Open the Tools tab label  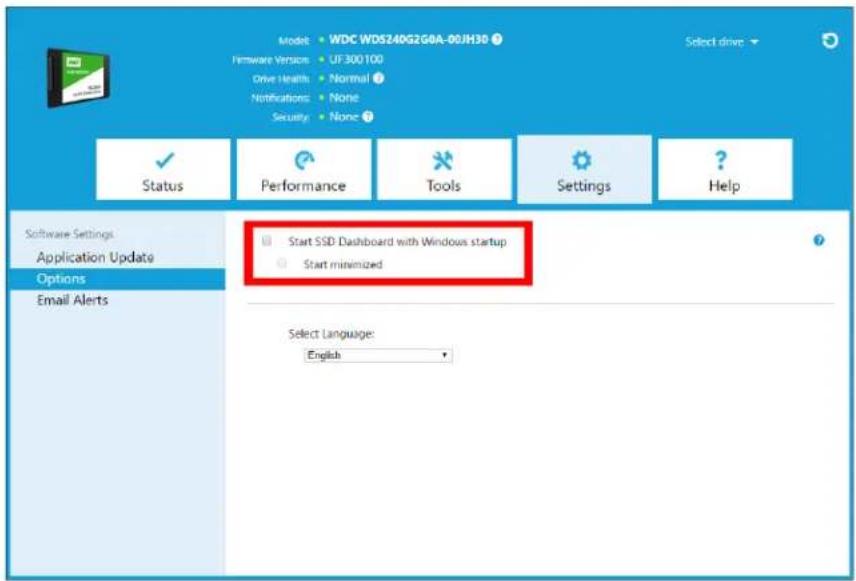pyautogui.click(x=443, y=186)
